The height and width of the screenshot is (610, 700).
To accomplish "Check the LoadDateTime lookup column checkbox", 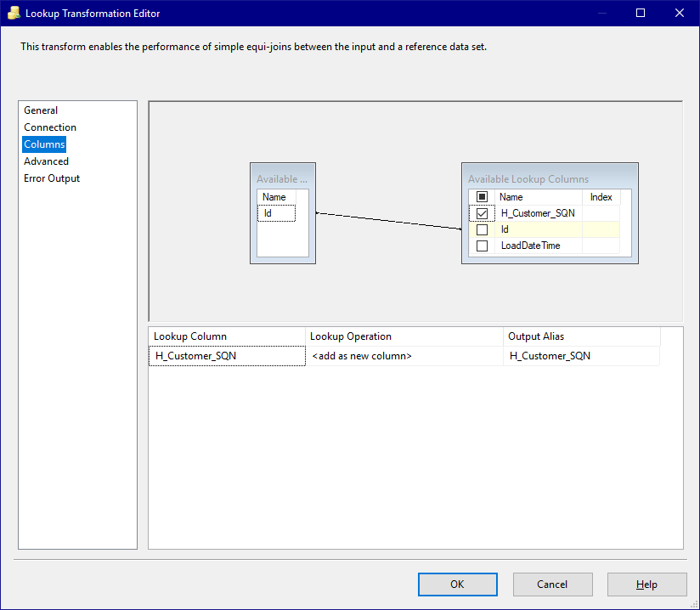I will click(482, 246).
